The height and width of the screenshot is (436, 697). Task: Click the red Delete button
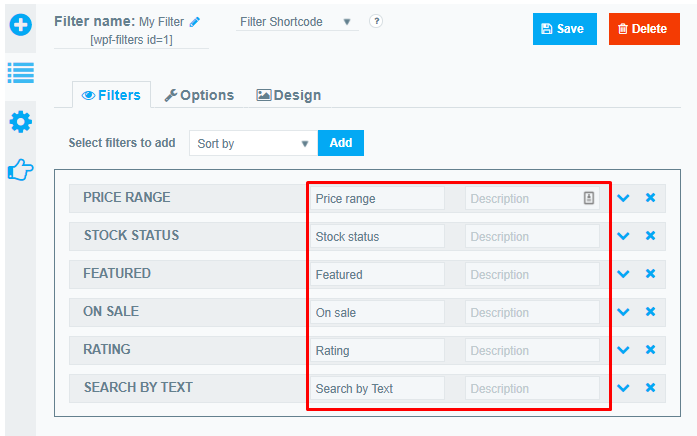click(643, 29)
